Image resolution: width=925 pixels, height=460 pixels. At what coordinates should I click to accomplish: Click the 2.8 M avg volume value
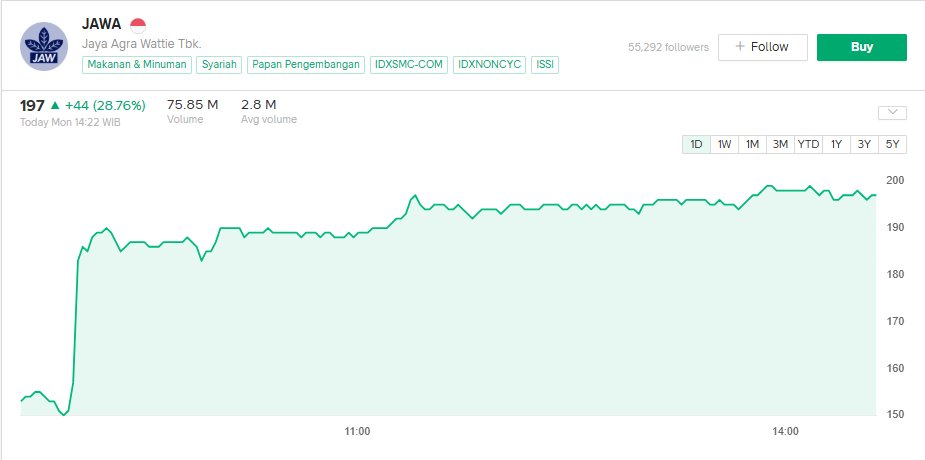[258, 105]
